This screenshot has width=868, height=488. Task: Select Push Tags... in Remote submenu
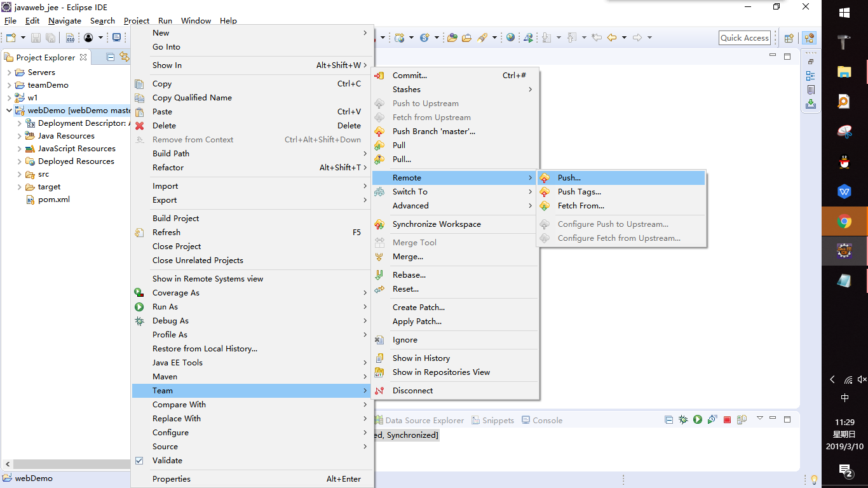pos(621,192)
